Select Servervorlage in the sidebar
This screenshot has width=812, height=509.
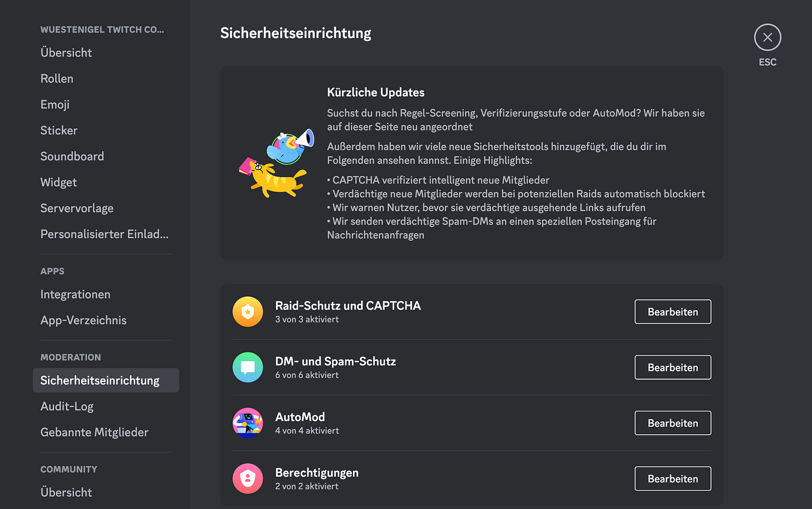tap(106, 208)
